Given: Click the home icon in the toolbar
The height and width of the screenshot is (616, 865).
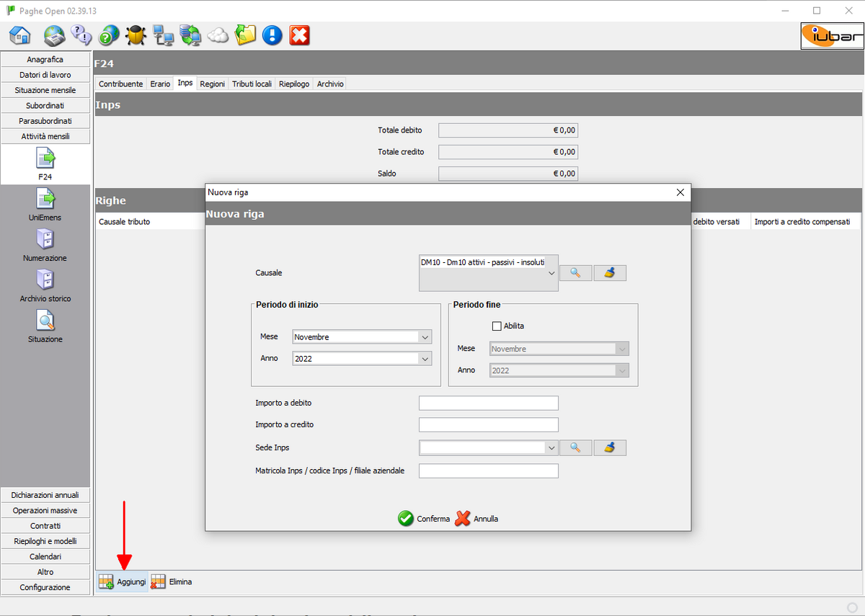Looking at the screenshot, I should click(19, 35).
